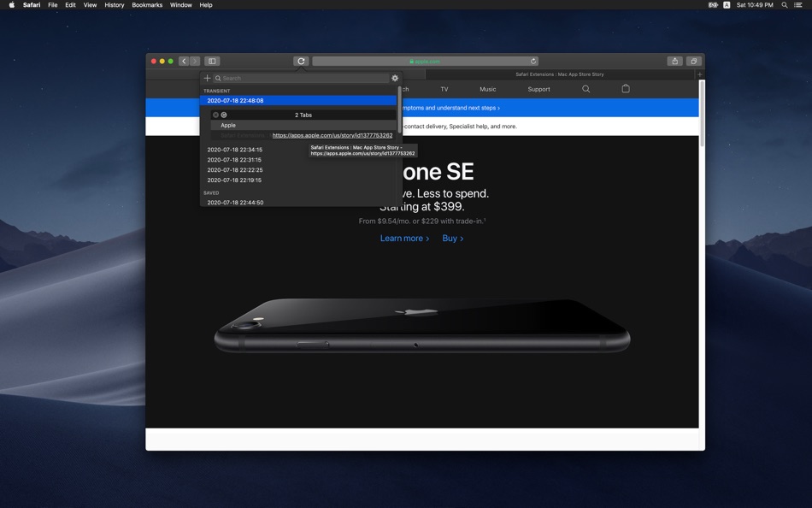Open the Share button in Safari

coord(674,62)
